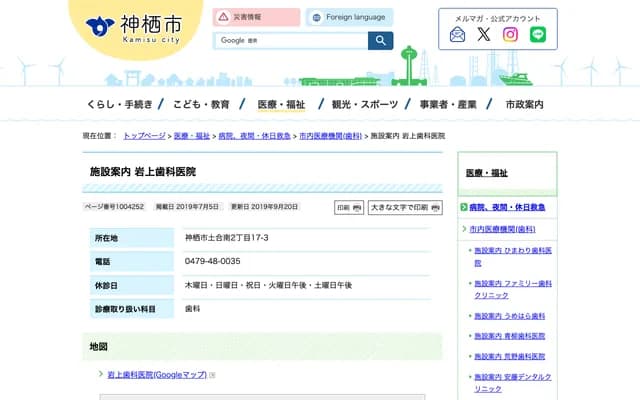Open the LINE official account

coord(538,34)
